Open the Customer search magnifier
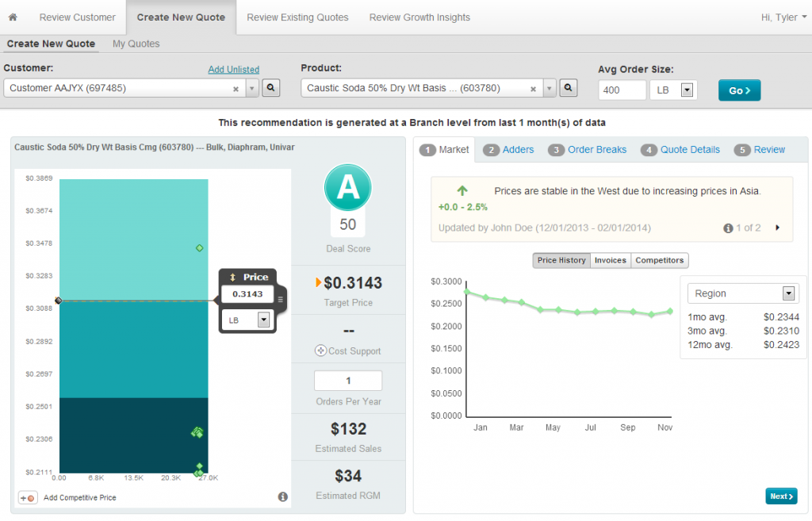Screen dimensions: 812x521 270,88
